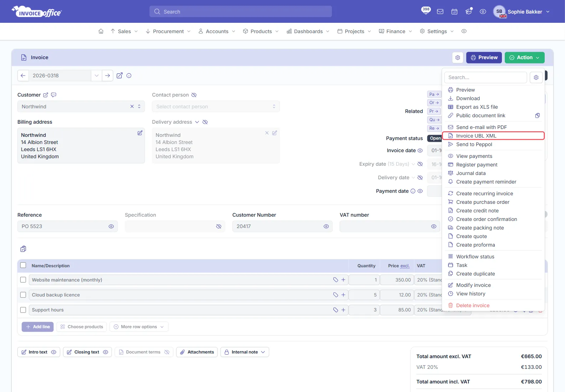565x392 pixels.
Task: Clear the Northwind customer selection
Action: pos(132,107)
